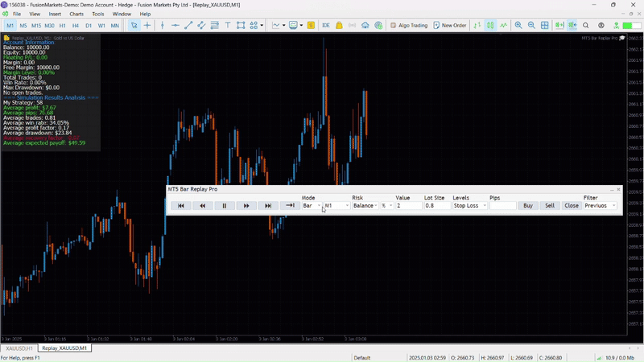
Task: Switch to MN timeframe
Action: tap(115, 26)
